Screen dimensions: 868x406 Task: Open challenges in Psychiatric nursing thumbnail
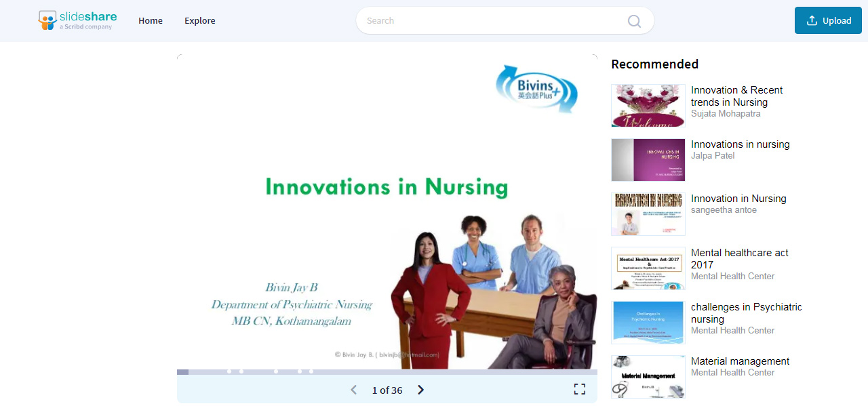648,323
